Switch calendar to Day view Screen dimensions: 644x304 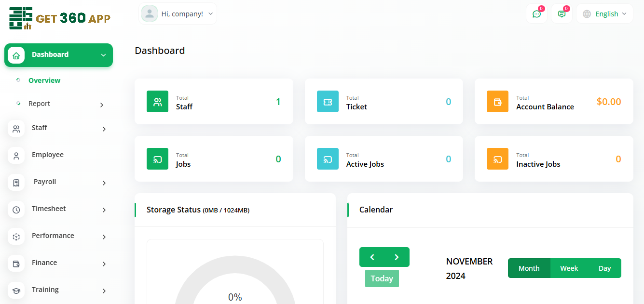(604, 268)
